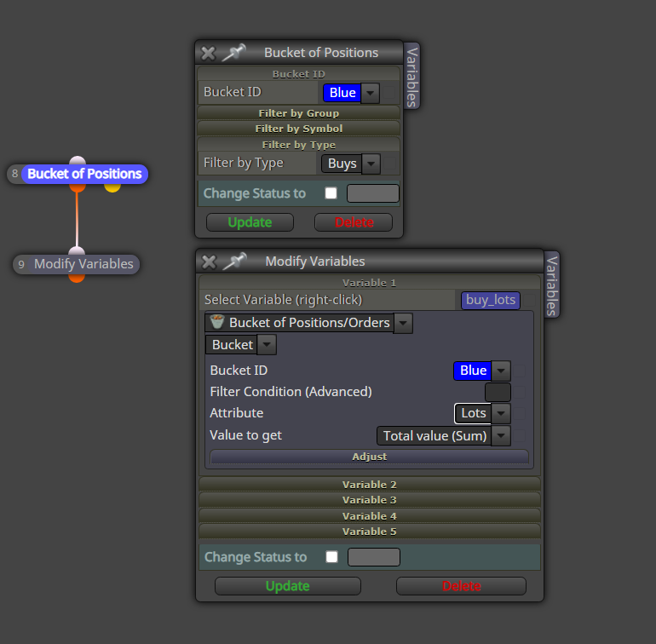Expand the Adjust section
This screenshot has height=644, width=656.
pyautogui.click(x=370, y=457)
